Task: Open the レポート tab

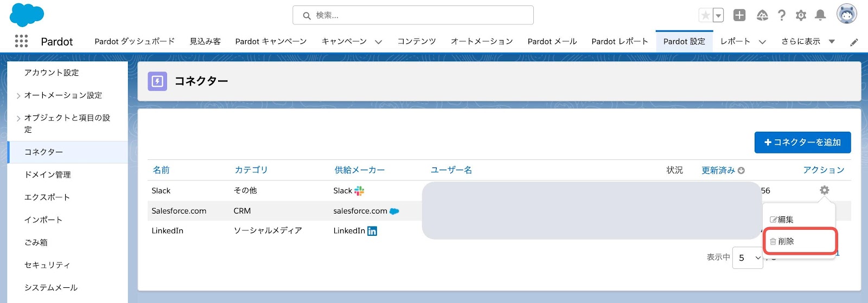Action: [x=735, y=41]
